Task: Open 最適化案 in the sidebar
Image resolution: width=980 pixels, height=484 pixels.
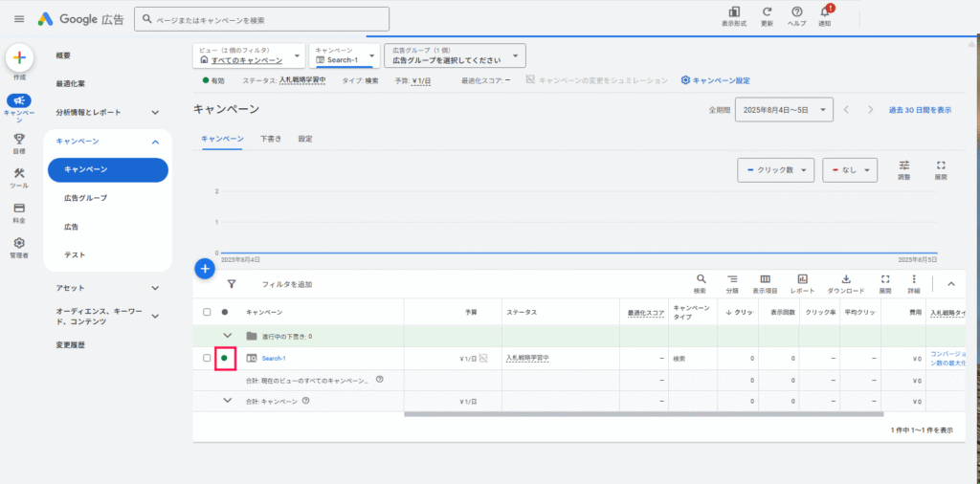Action: tap(71, 83)
